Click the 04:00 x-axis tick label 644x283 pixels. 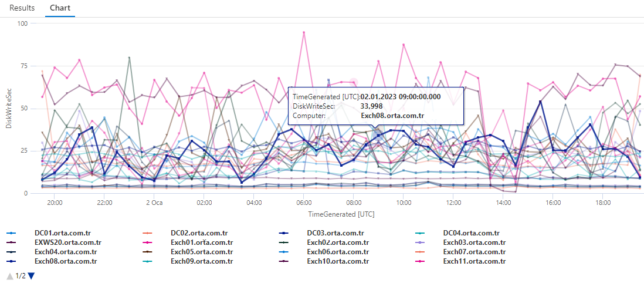(254, 203)
